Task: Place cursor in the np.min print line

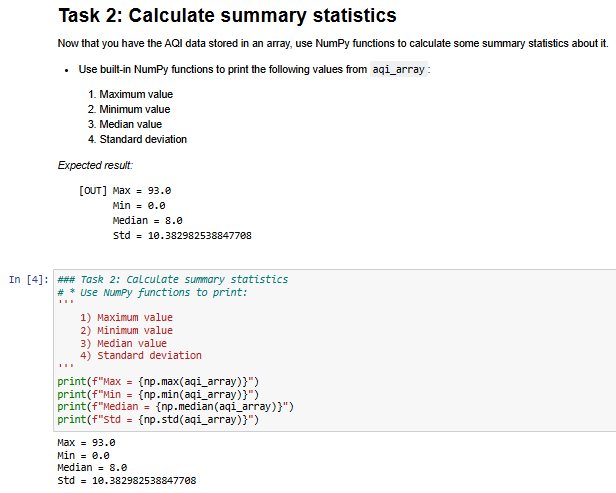Action: click(x=158, y=394)
